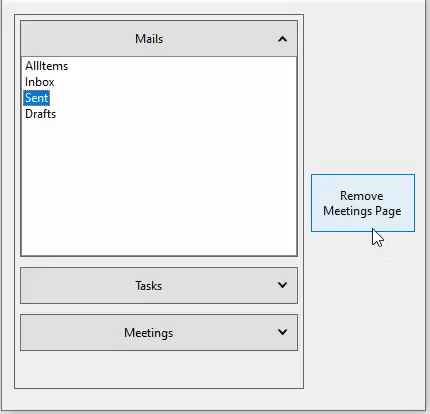Collapse the Mails section chevron
This screenshot has width=430, height=414.
tap(282, 39)
